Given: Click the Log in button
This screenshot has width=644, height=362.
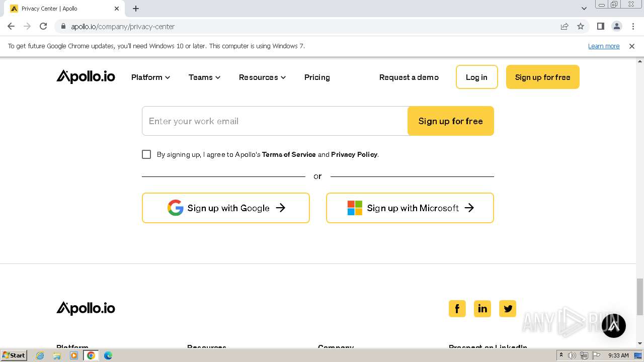Looking at the screenshot, I should 476,77.
